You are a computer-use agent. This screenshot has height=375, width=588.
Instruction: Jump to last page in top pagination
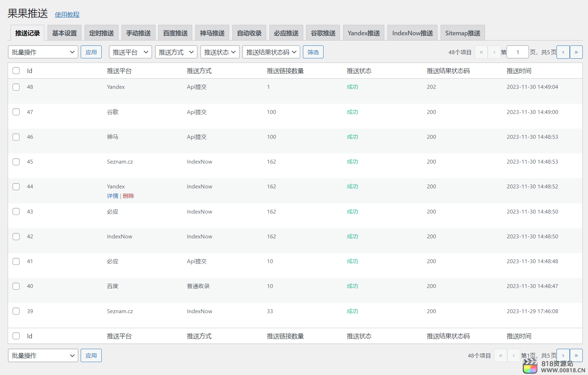[576, 52]
